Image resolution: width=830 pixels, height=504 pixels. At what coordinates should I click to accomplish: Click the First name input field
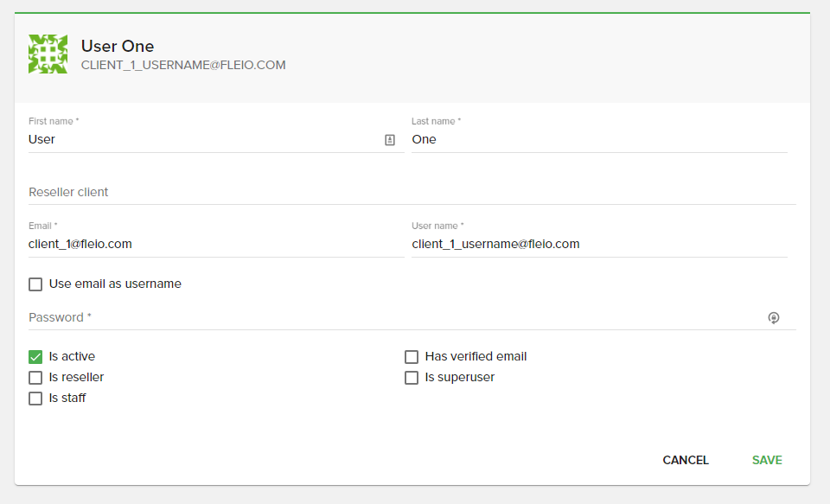(203, 139)
